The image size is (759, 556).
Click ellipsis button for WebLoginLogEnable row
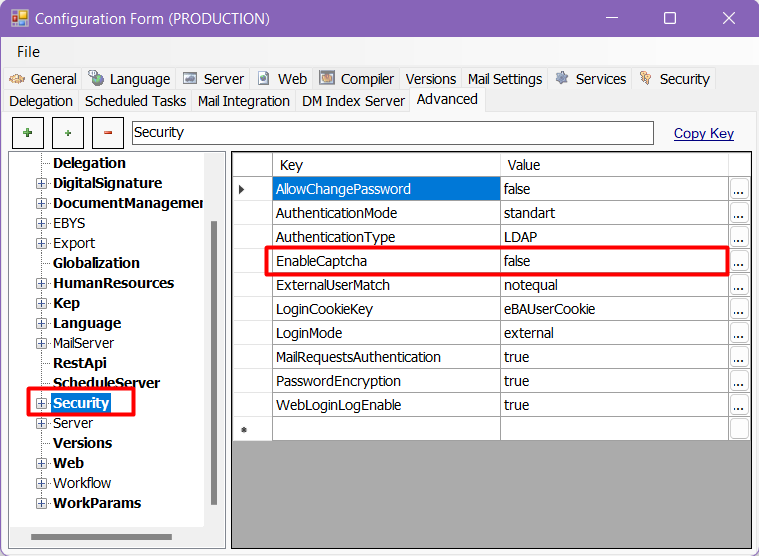739,405
